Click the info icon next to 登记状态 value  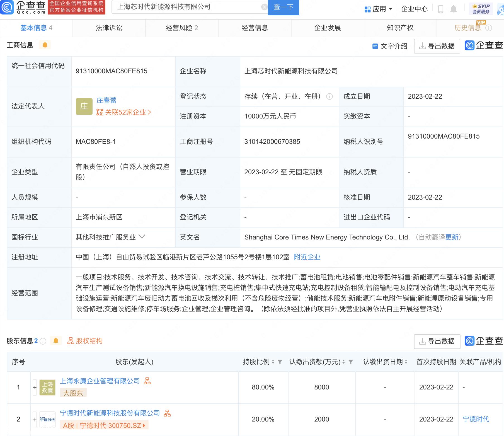(x=329, y=96)
